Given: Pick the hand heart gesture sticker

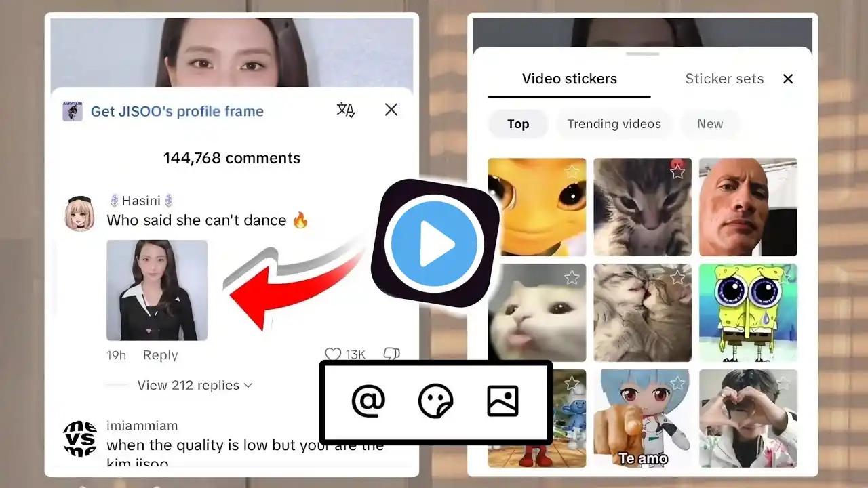Looking at the screenshot, I should tap(748, 418).
